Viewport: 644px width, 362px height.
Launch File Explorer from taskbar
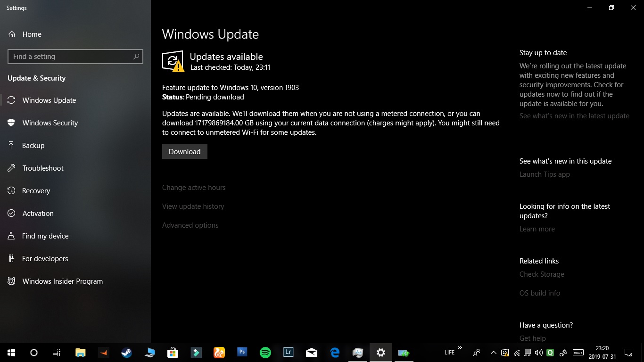81,353
